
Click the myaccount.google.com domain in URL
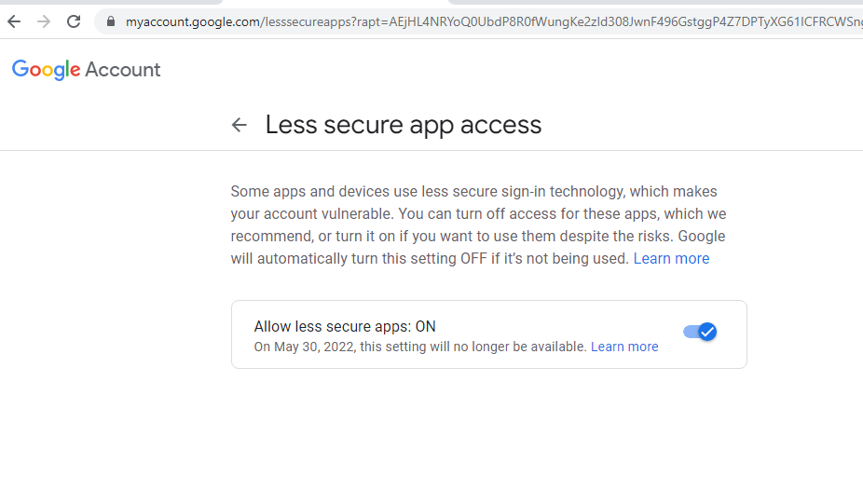[193, 21]
